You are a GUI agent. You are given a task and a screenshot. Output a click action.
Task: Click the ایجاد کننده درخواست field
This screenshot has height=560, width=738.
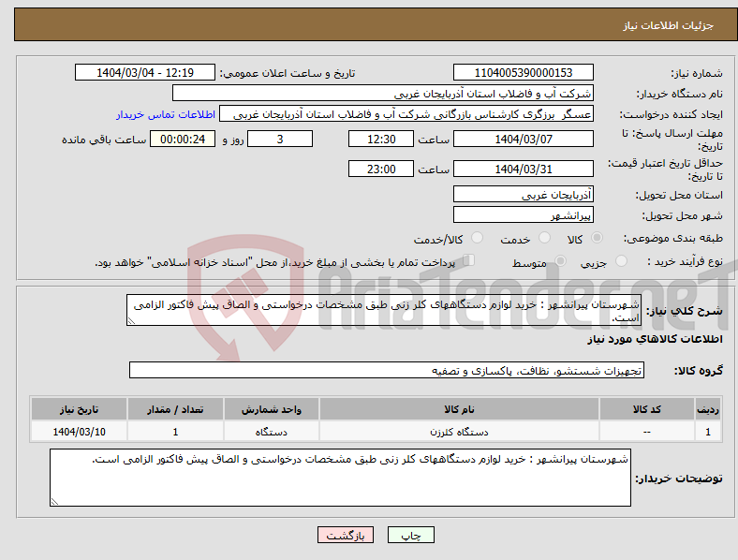pos(406,114)
